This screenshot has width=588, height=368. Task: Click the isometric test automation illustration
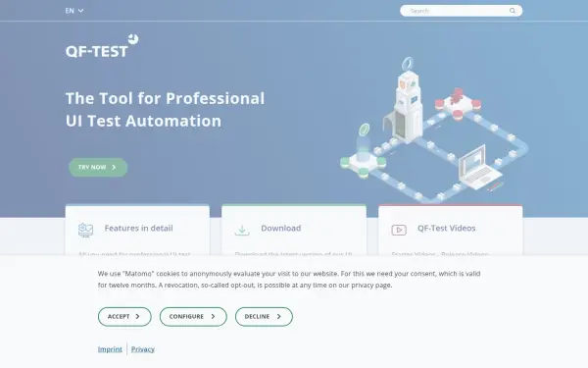click(434, 130)
